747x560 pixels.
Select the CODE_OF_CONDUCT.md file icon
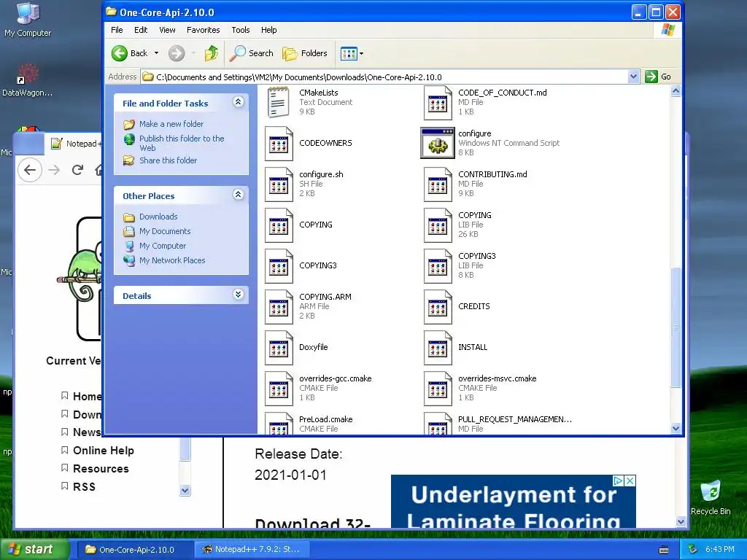pos(438,102)
